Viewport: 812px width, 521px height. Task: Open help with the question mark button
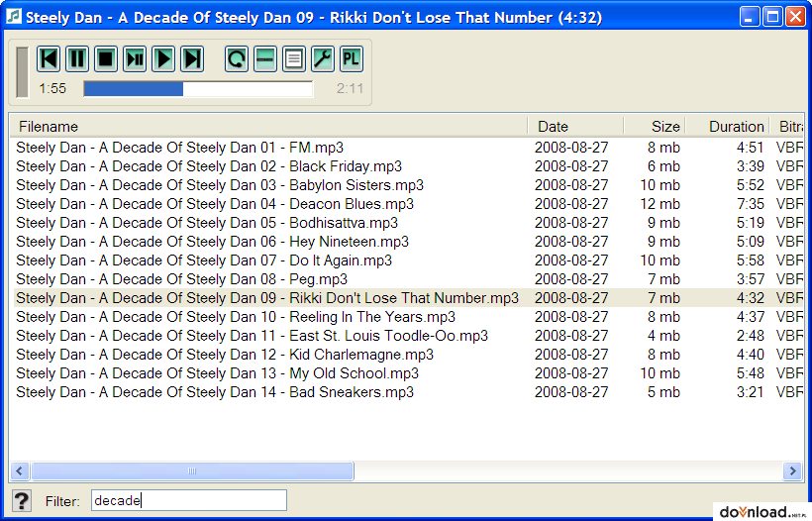tap(21, 501)
